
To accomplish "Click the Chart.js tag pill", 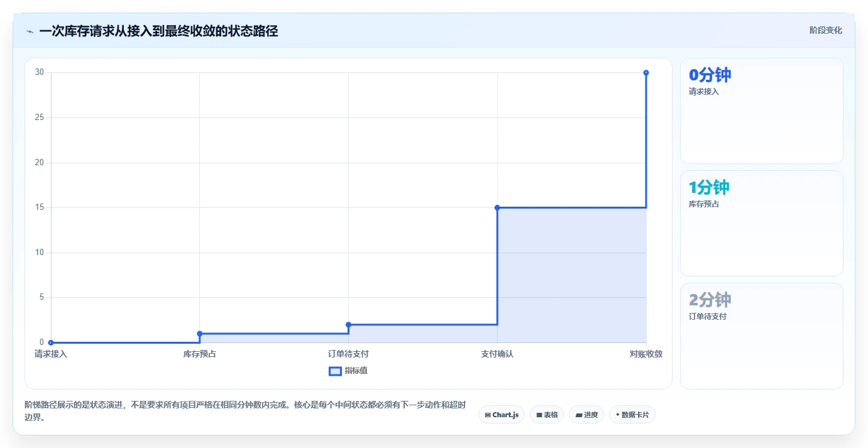I will coord(502,415).
